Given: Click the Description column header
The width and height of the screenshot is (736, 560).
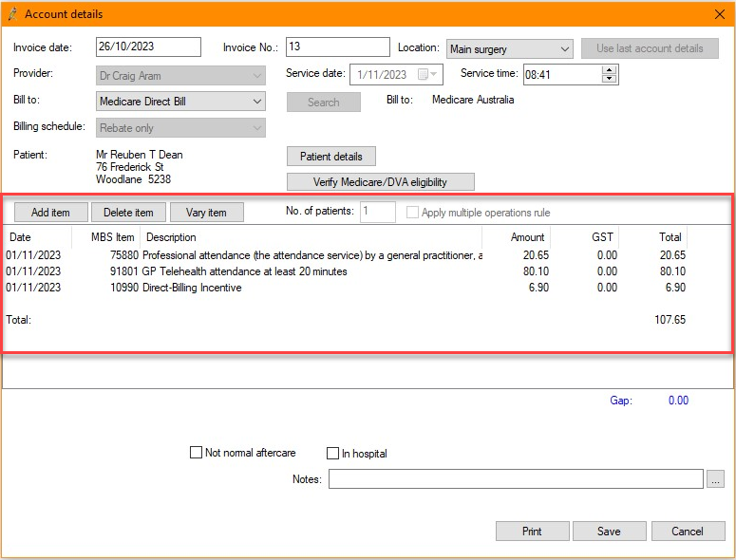Looking at the screenshot, I should pos(311,237).
